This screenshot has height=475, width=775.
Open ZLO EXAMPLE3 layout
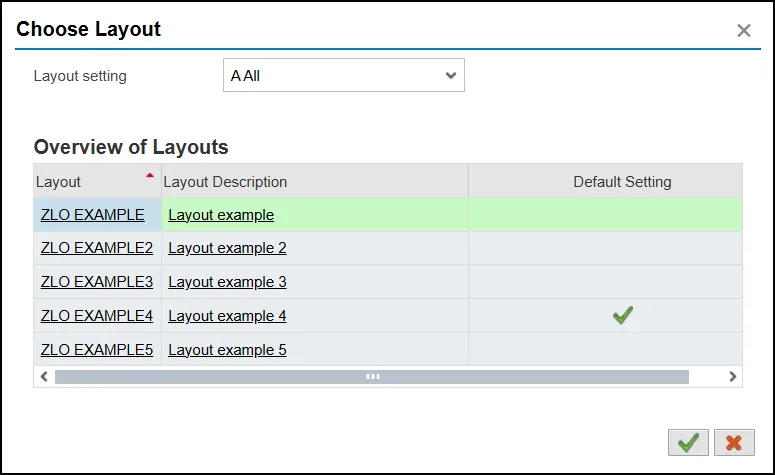(97, 282)
